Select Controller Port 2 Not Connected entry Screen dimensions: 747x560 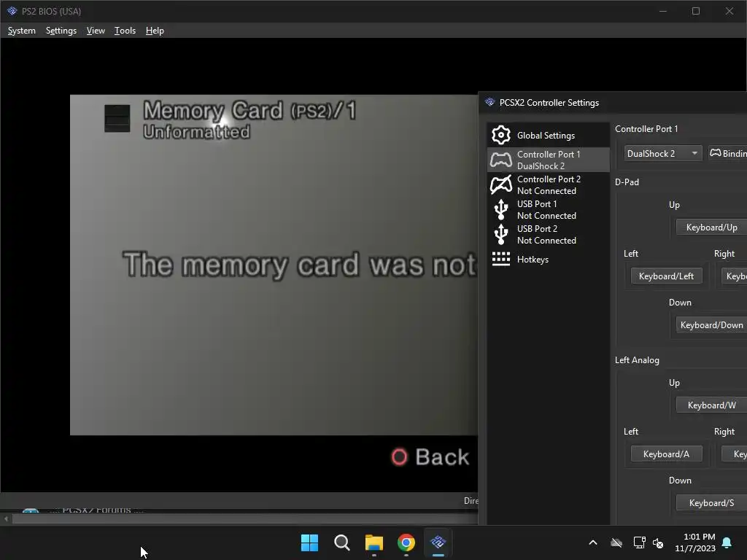click(x=549, y=184)
